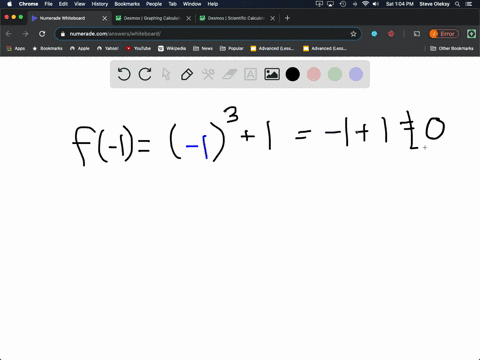
Task: Switch to Desmos Graphing Calculator tab
Action: point(152,18)
